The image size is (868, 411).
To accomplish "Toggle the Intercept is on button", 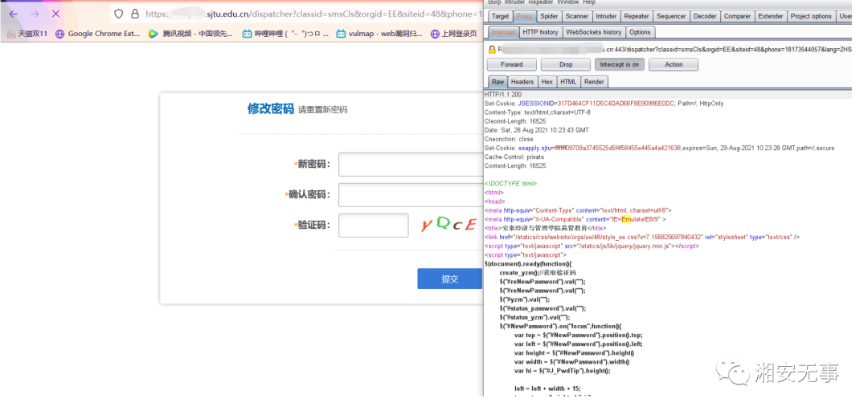I will [620, 65].
